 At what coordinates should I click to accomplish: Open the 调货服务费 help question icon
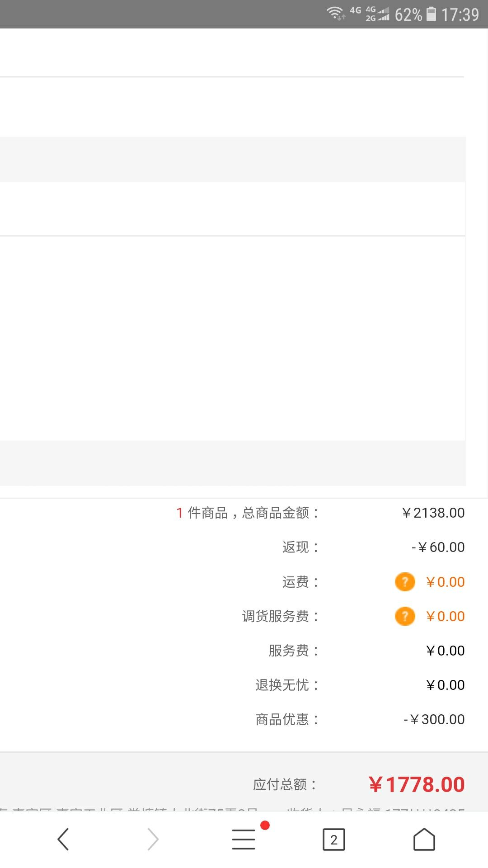point(405,616)
